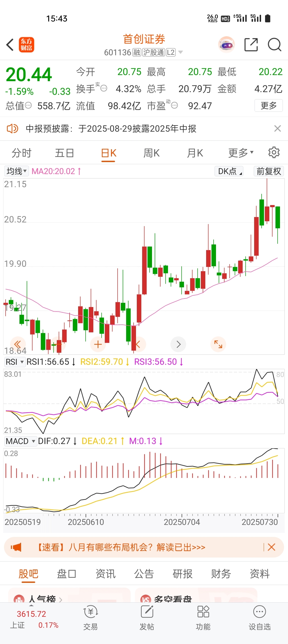Toggle the DK点 option
The image size is (288, 644).
click(x=229, y=171)
